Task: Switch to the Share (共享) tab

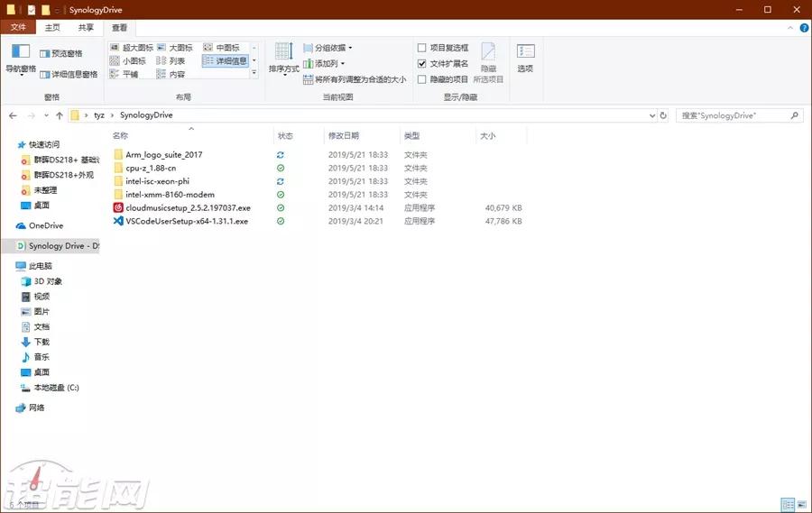Action: (86, 27)
